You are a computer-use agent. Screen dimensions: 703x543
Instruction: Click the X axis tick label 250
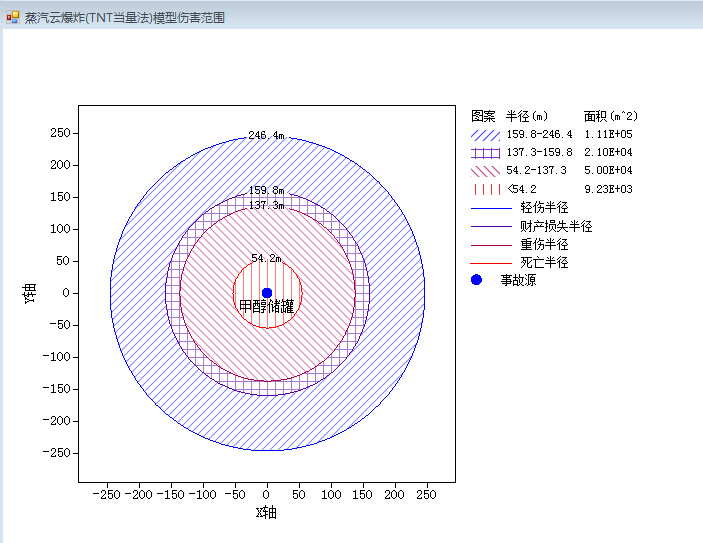coord(426,495)
